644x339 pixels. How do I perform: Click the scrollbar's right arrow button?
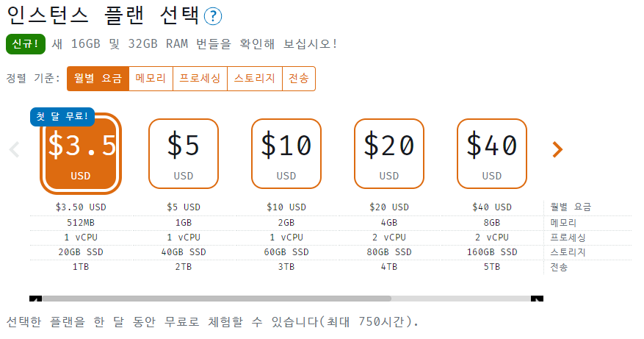[537, 299]
